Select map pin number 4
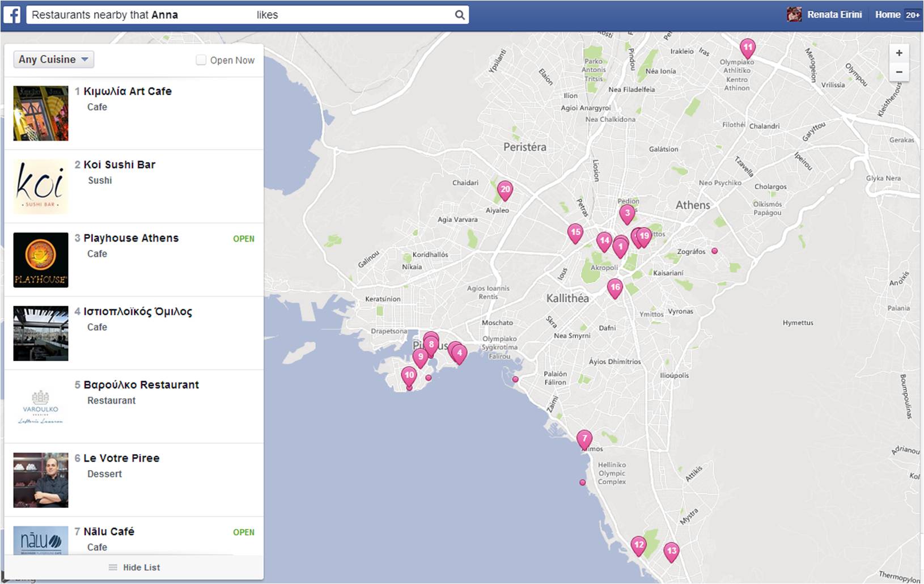Viewport: 924px width, 584px height. (460, 353)
